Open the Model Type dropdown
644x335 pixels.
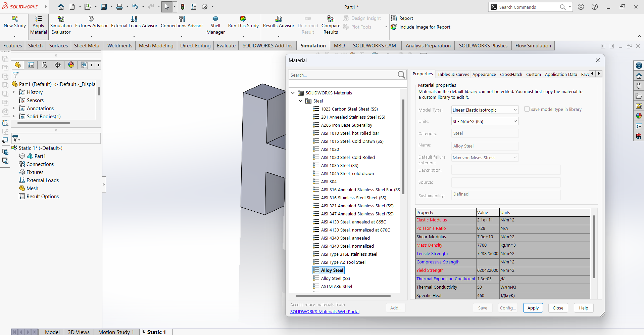pyautogui.click(x=485, y=110)
